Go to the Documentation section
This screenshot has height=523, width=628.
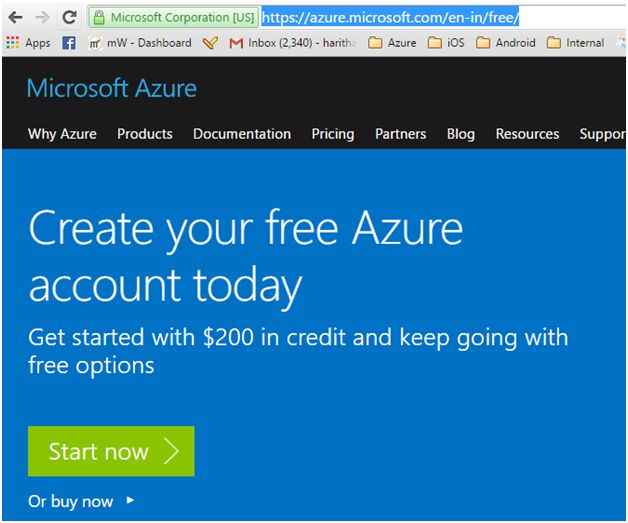click(242, 134)
